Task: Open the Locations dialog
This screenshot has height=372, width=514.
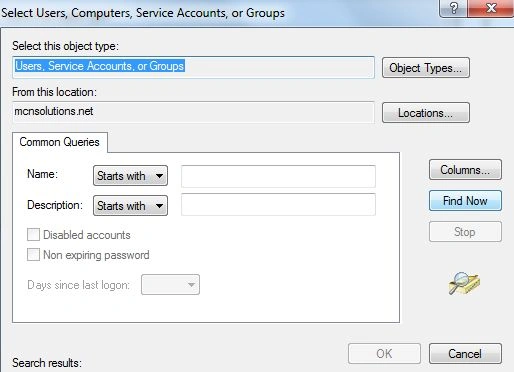Action: click(x=426, y=113)
